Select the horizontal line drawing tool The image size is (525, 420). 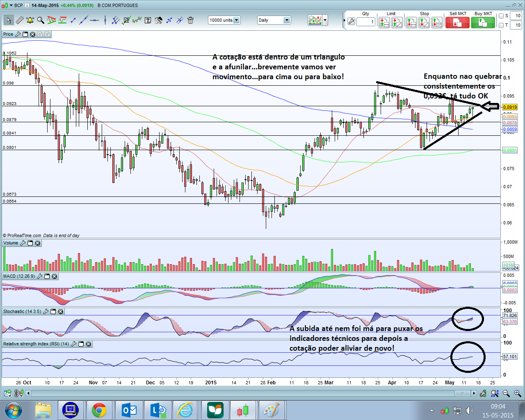click(94, 20)
